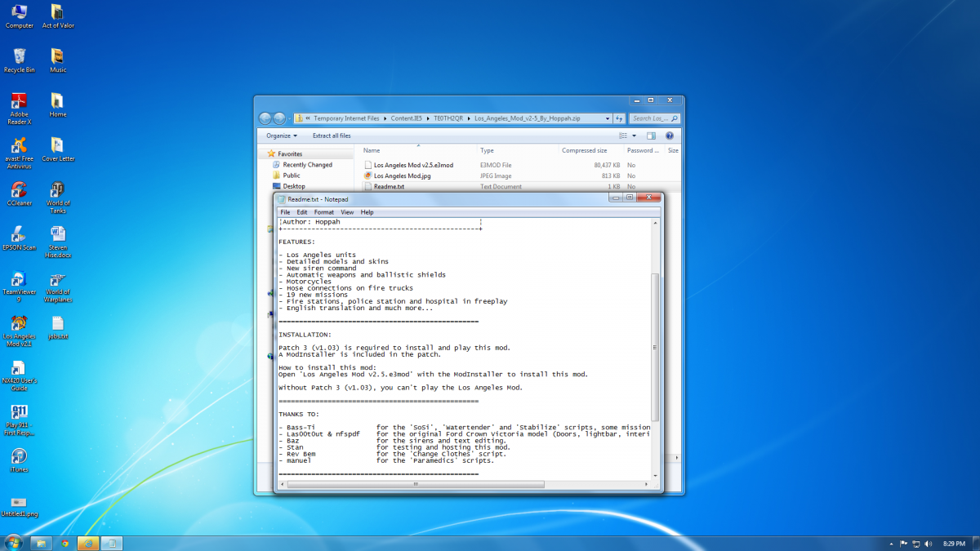The width and height of the screenshot is (980, 551).
Task: Select the NX420 User's Guide desktop icon
Action: coord(19,375)
